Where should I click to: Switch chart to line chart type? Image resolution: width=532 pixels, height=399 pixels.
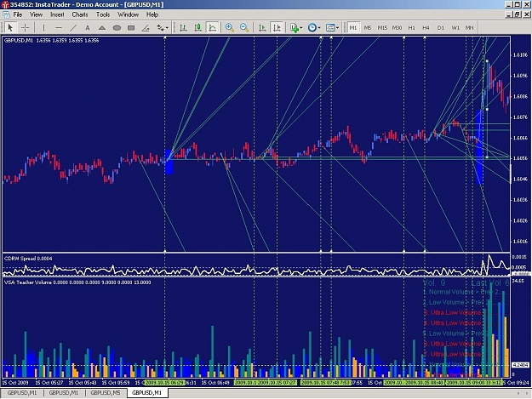coord(213,27)
